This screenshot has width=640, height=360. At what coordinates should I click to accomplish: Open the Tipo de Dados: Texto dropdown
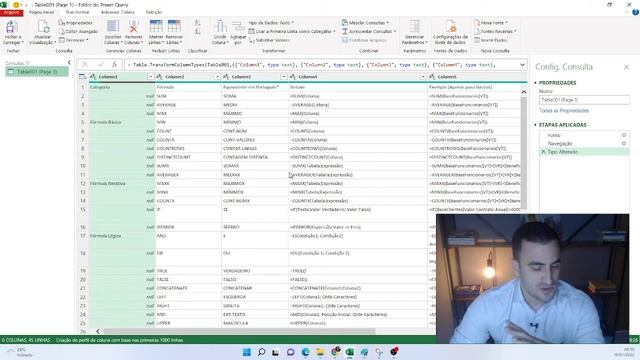coord(271,23)
